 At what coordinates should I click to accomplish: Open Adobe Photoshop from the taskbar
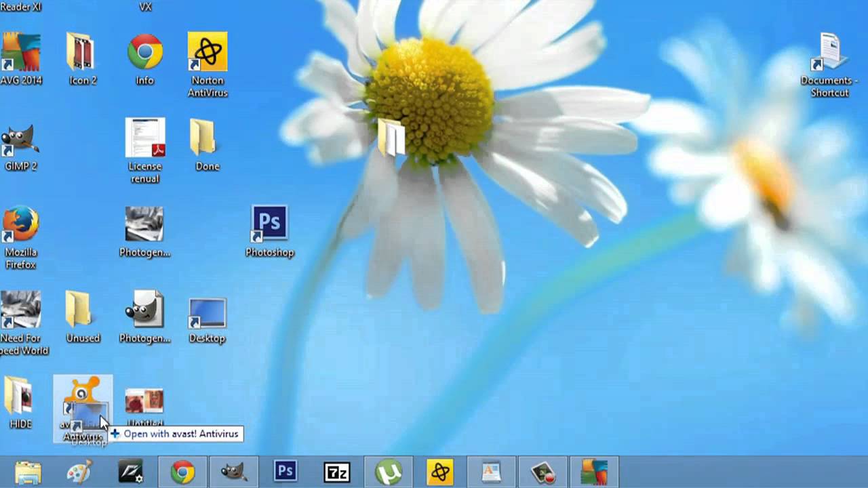[285, 471]
